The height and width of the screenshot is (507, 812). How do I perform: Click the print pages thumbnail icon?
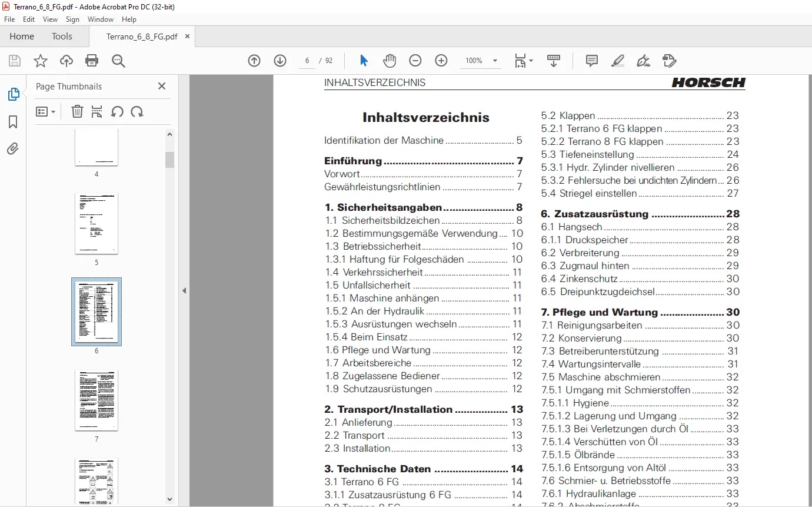(x=97, y=111)
